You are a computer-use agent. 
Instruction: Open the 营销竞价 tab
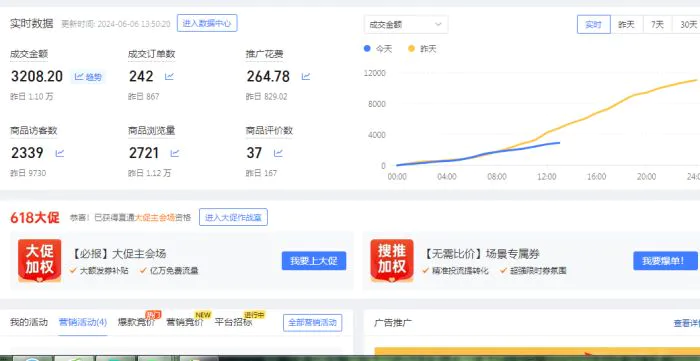tap(184, 322)
